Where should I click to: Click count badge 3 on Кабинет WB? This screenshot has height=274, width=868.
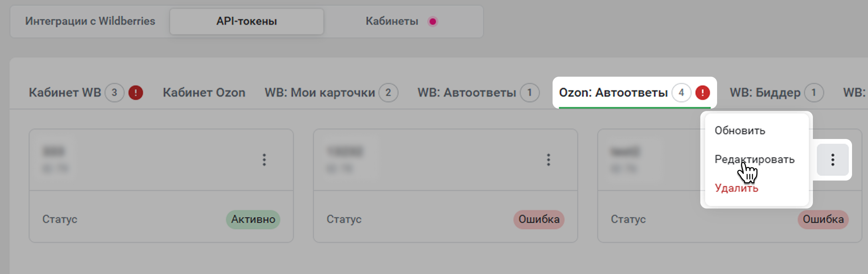(x=114, y=93)
